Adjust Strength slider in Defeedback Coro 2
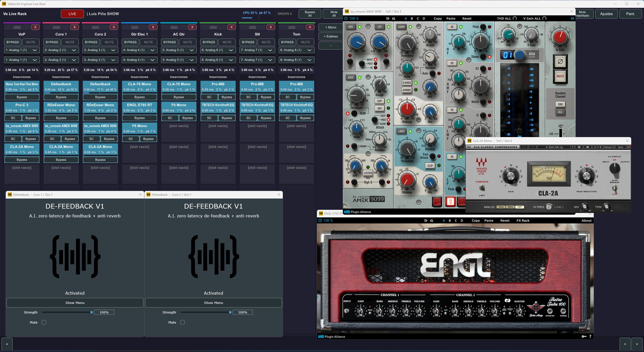The image size is (644, 352). coord(206,312)
